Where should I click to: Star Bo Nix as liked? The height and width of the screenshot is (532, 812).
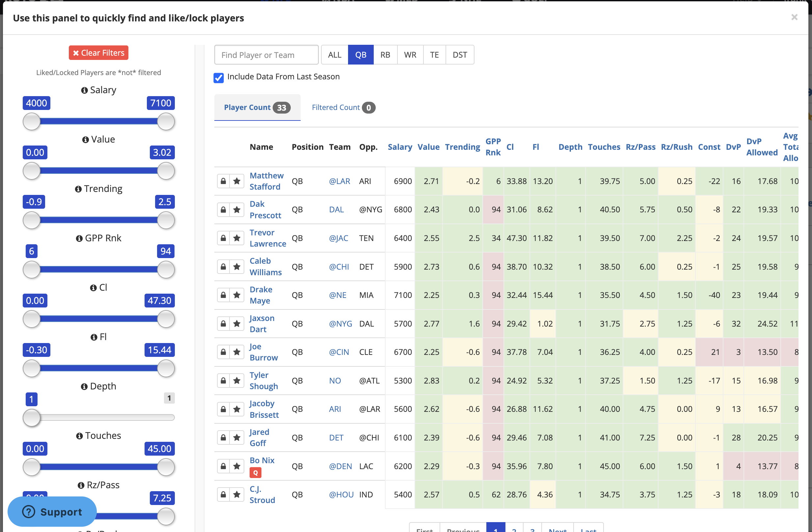pos(237,466)
